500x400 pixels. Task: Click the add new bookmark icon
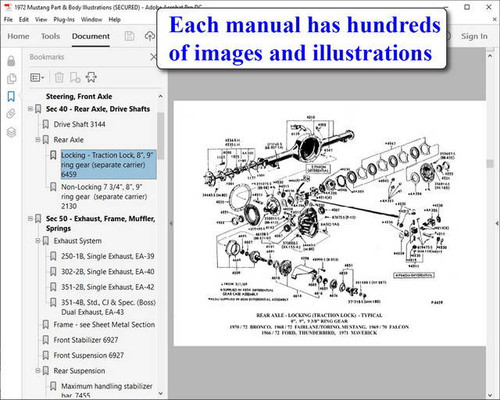75,78
